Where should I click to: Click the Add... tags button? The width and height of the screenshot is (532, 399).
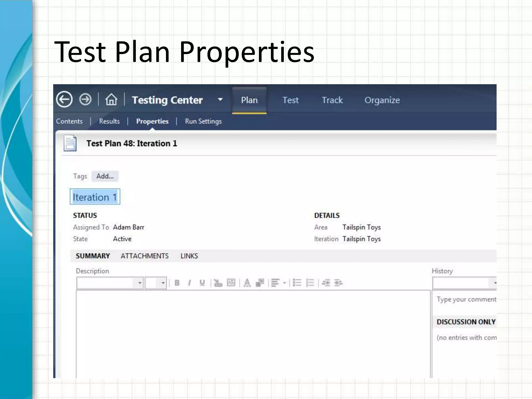tap(105, 176)
